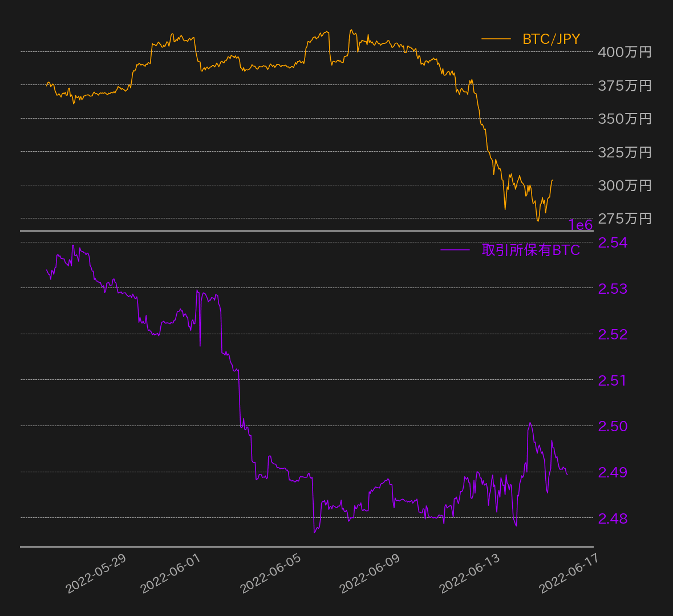Image resolution: width=673 pixels, height=616 pixels.
Task: Choose the 2022-06-13 date label
Action: pos(469,573)
